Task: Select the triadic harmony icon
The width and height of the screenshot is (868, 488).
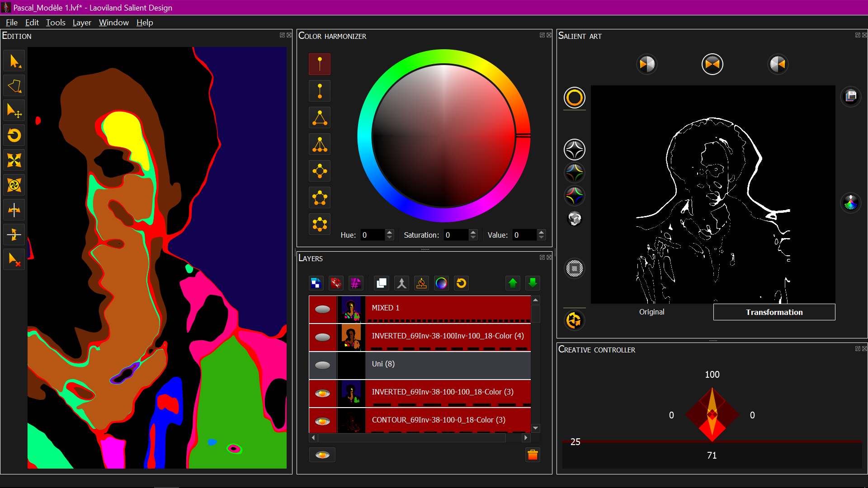Action: [x=320, y=118]
